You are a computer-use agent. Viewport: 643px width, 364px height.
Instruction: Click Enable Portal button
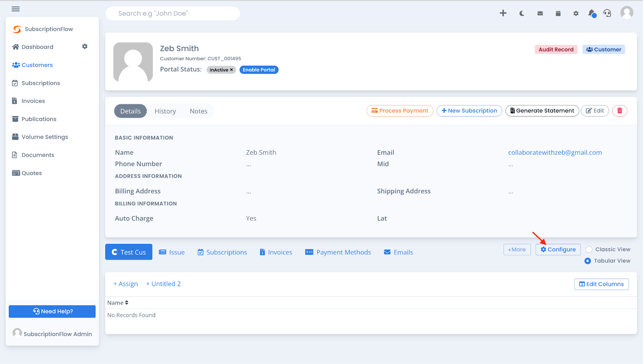pyautogui.click(x=259, y=70)
